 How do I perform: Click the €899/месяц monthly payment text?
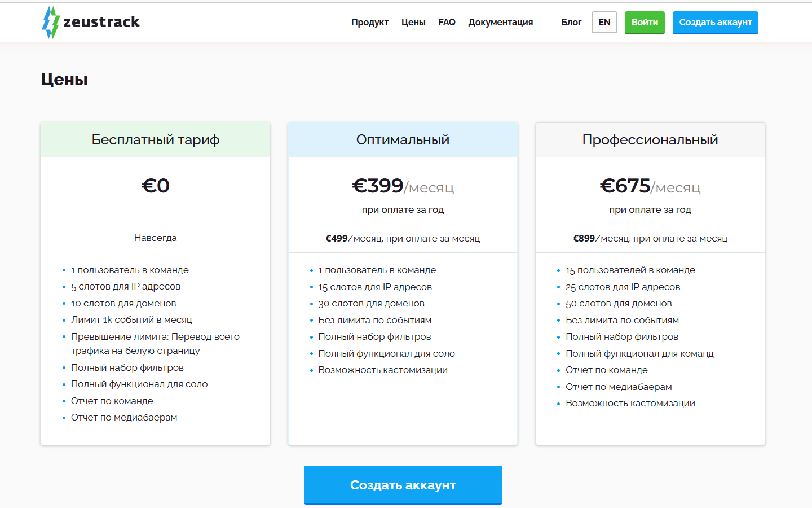650,239
